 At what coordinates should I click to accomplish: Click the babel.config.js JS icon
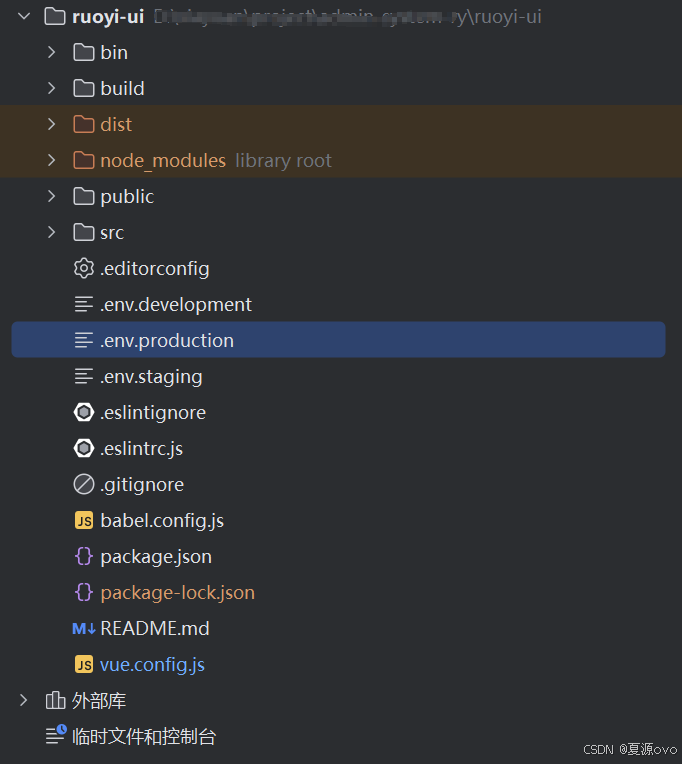coord(84,521)
